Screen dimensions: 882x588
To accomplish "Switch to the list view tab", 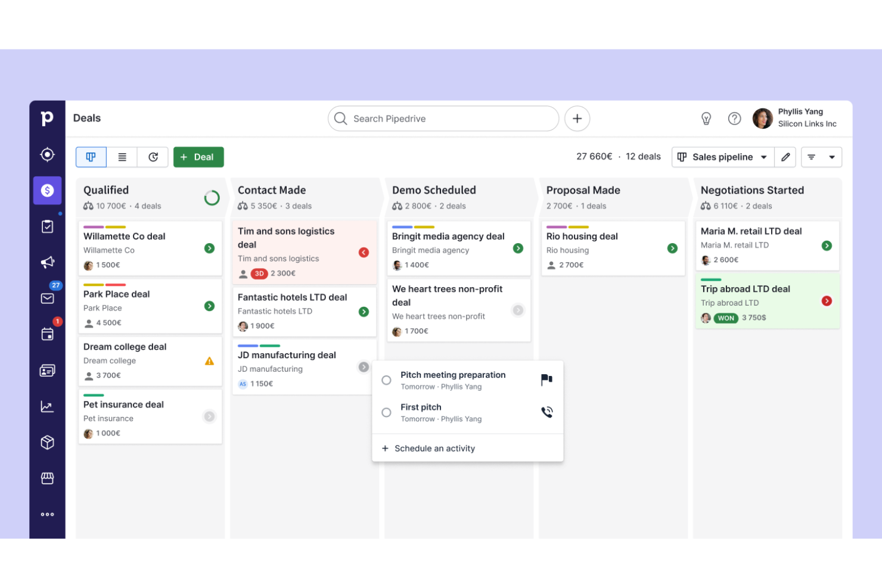I will 122,157.
